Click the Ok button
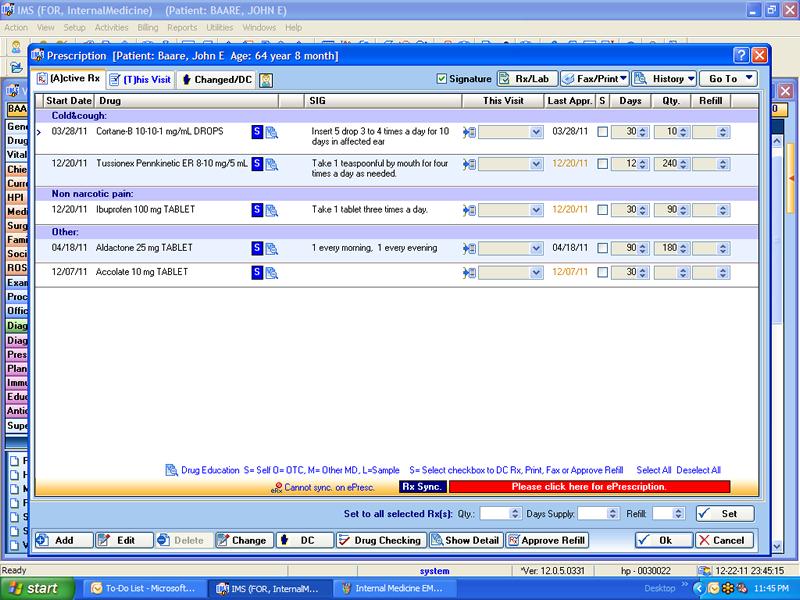 (664, 540)
